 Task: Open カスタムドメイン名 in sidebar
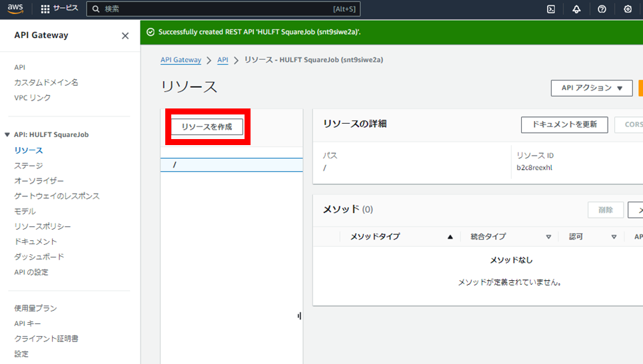(46, 83)
